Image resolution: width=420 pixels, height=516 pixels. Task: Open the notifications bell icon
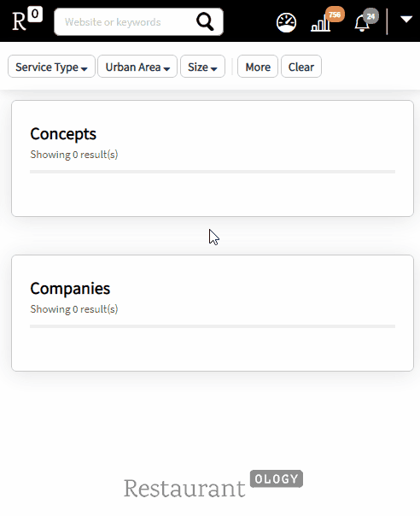362,24
